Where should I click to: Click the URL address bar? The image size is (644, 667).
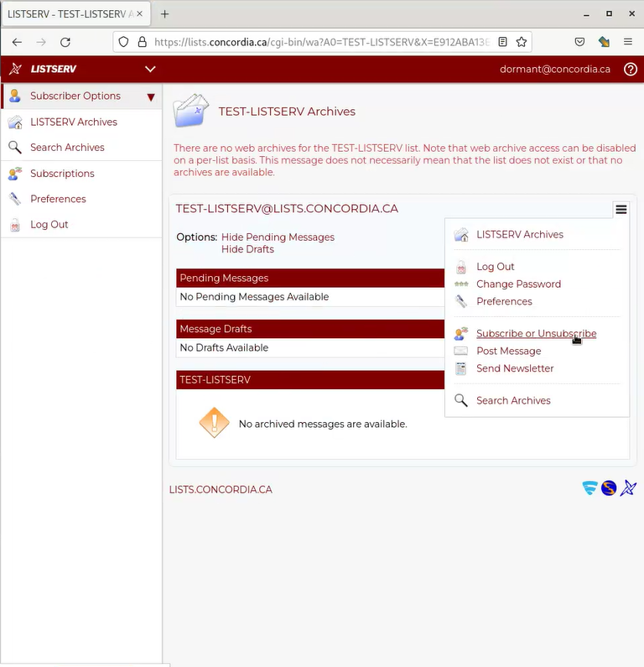pyautogui.click(x=322, y=42)
